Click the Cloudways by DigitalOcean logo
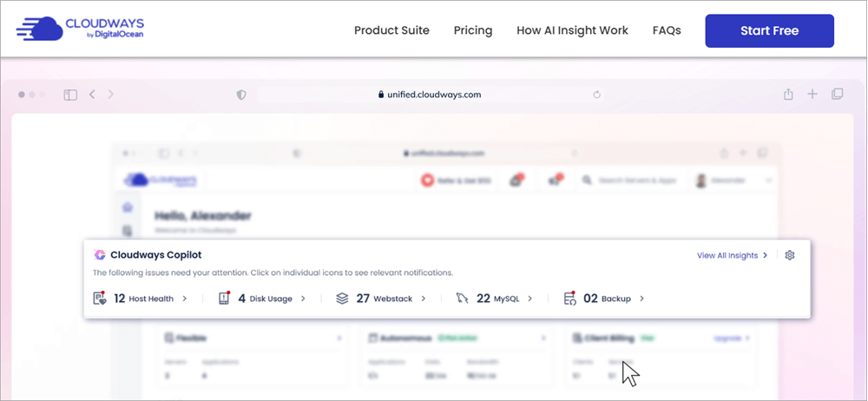Image resolution: width=868 pixels, height=401 pixels. [x=80, y=29]
